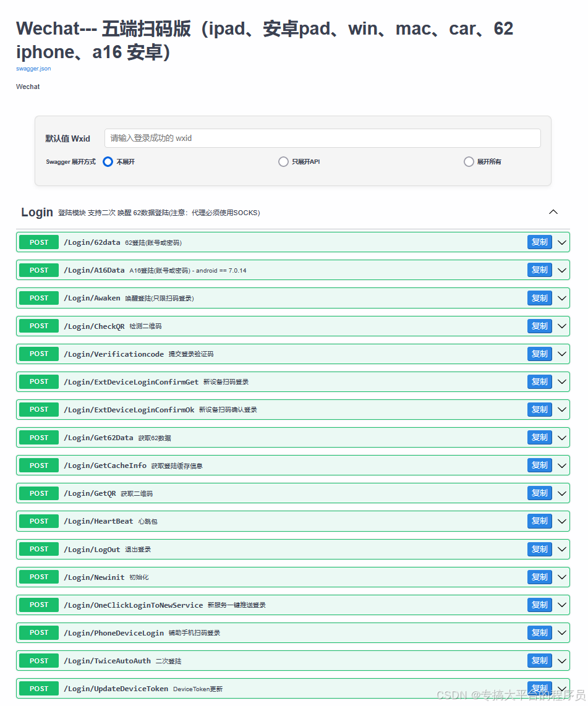Click the /Login/OneClickLoginToNewService path text
Image resolution: width=588 pixels, height=706 pixels.
134,605
